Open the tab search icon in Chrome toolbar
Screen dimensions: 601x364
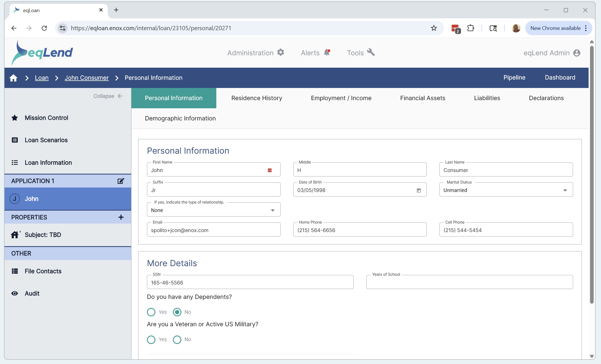[493, 28]
